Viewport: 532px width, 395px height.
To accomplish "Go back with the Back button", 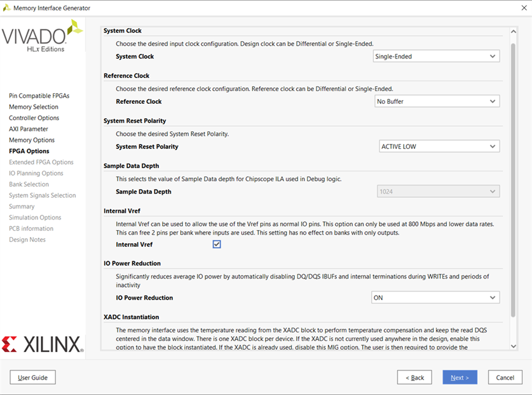I will (x=415, y=377).
